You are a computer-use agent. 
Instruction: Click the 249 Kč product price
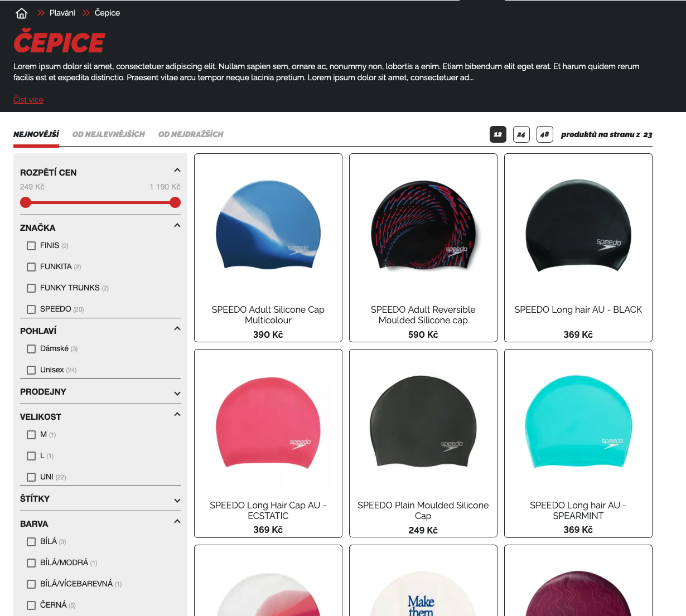click(423, 531)
